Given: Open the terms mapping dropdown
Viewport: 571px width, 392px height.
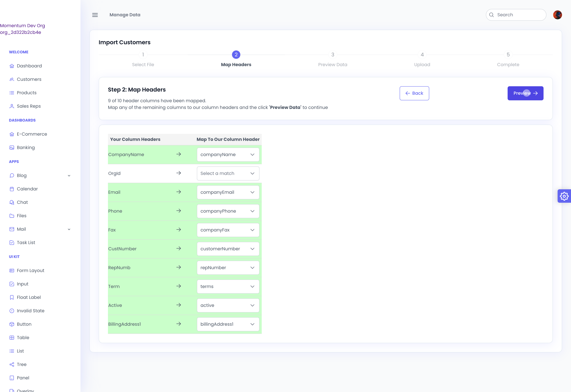Looking at the screenshot, I should tap(228, 286).
